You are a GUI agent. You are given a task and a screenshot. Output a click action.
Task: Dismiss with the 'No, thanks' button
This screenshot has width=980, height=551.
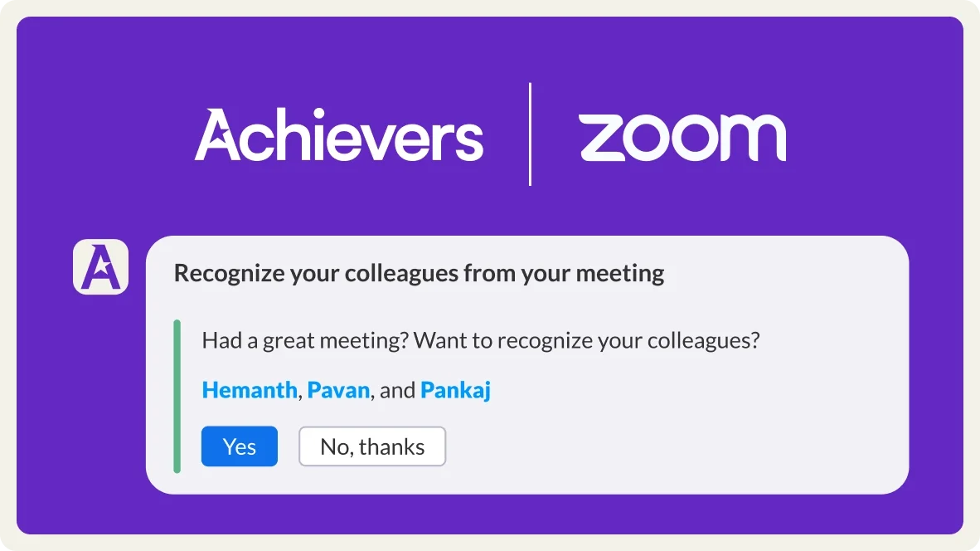click(x=371, y=446)
